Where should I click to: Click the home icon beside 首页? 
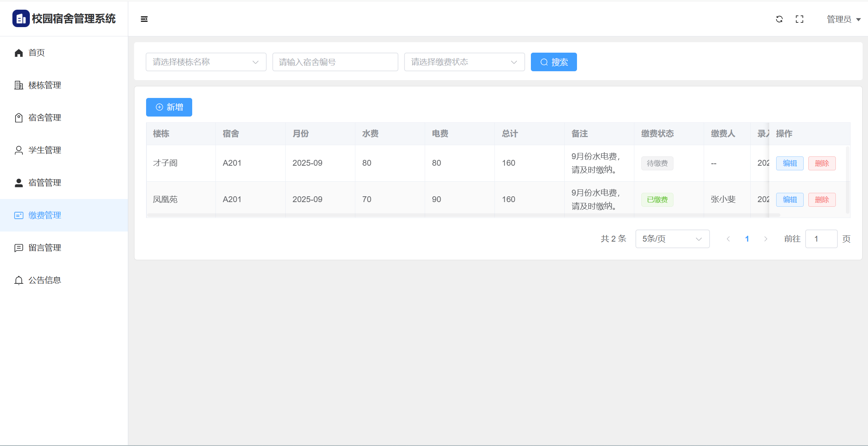click(x=19, y=53)
